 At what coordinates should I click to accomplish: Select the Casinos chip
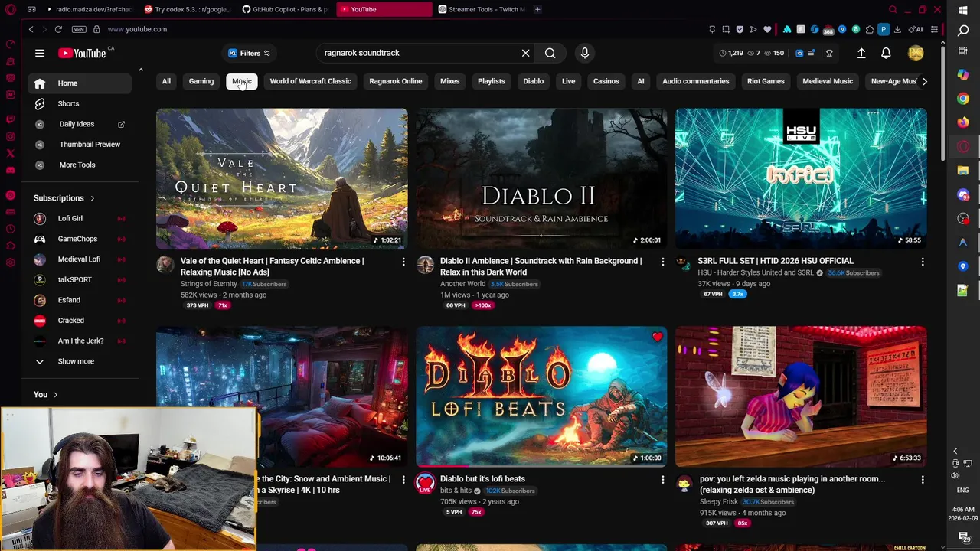tap(606, 81)
